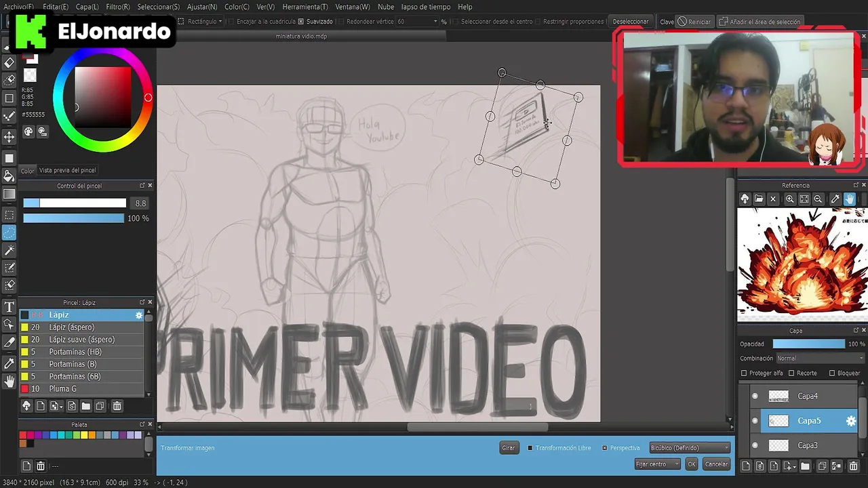Select the Portaminas (HB) brush
Viewport: 868px width, 488px height.
pyautogui.click(x=81, y=352)
